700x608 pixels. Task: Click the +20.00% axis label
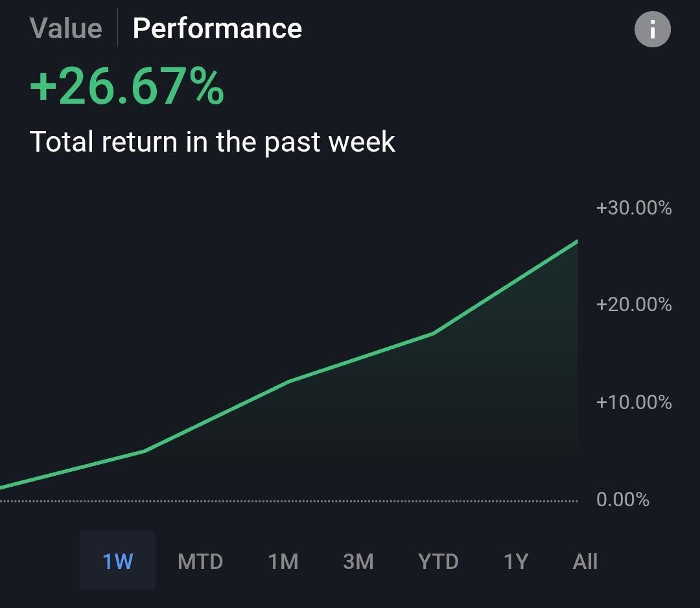tap(634, 305)
